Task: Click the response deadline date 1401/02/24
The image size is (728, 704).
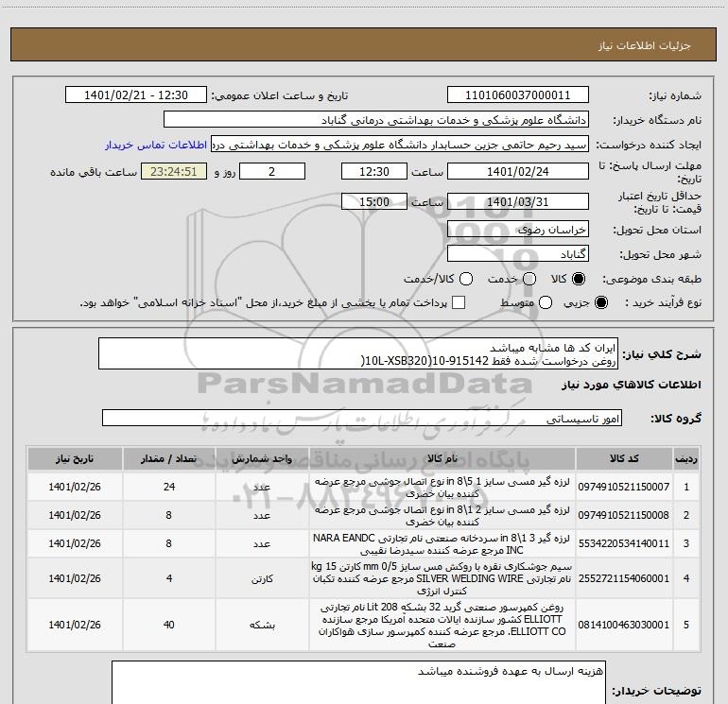Action: (518, 171)
